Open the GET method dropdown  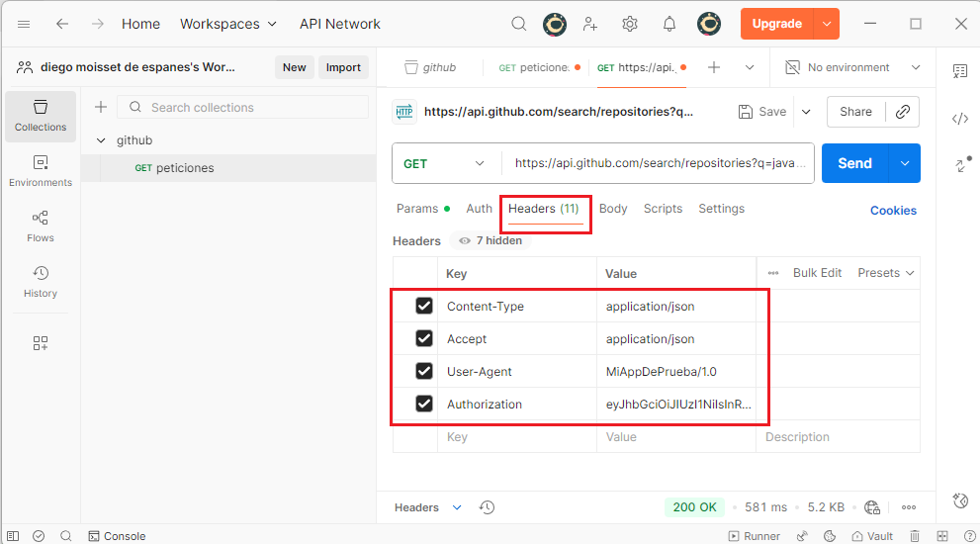[x=445, y=163]
